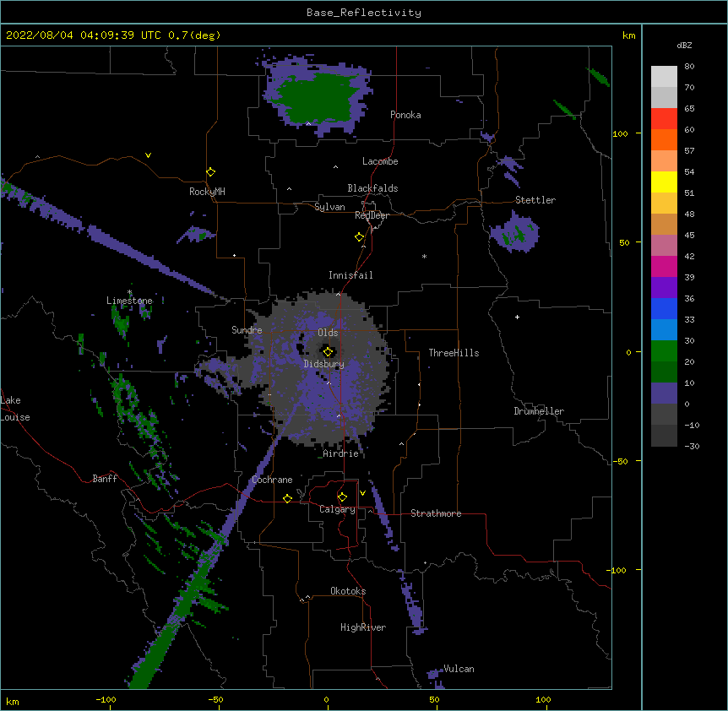Click the Vulcan label
This screenshot has height=711, width=728.
pos(459,669)
